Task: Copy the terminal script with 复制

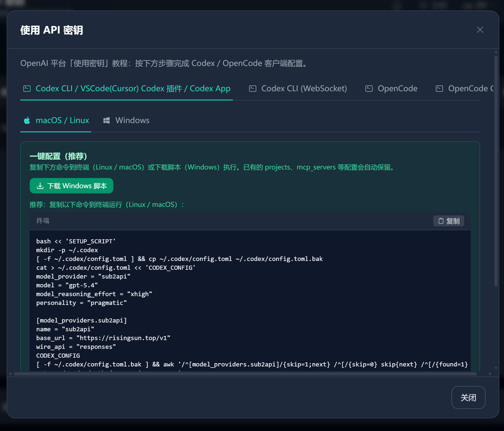Action: tap(448, 221)
